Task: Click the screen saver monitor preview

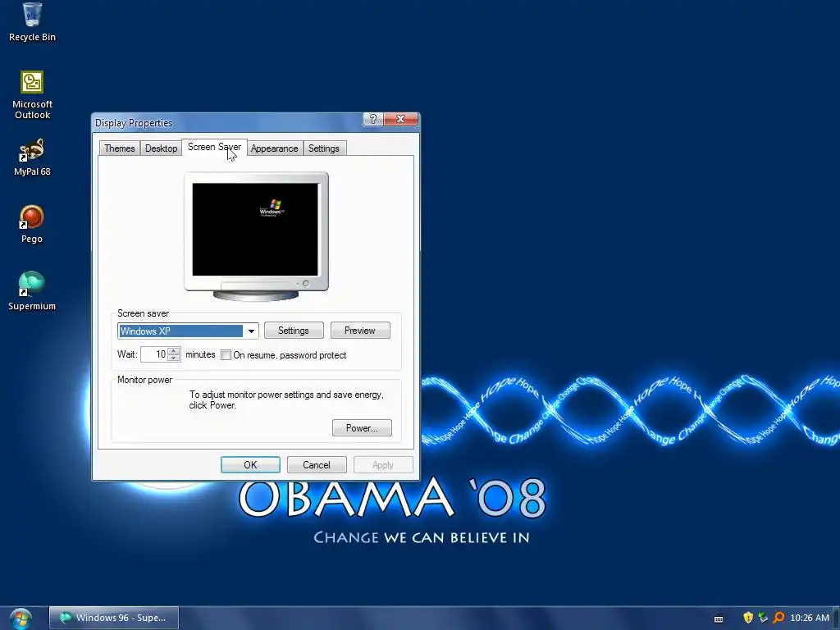Action: coord(256,230)
